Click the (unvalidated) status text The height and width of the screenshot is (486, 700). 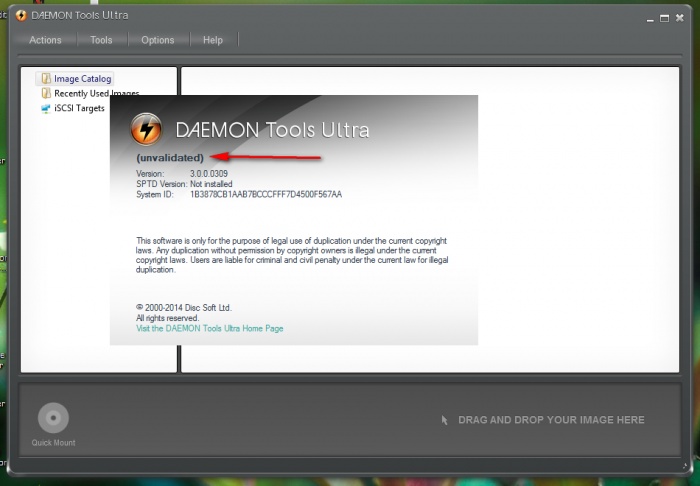click(x=170, y=158)
